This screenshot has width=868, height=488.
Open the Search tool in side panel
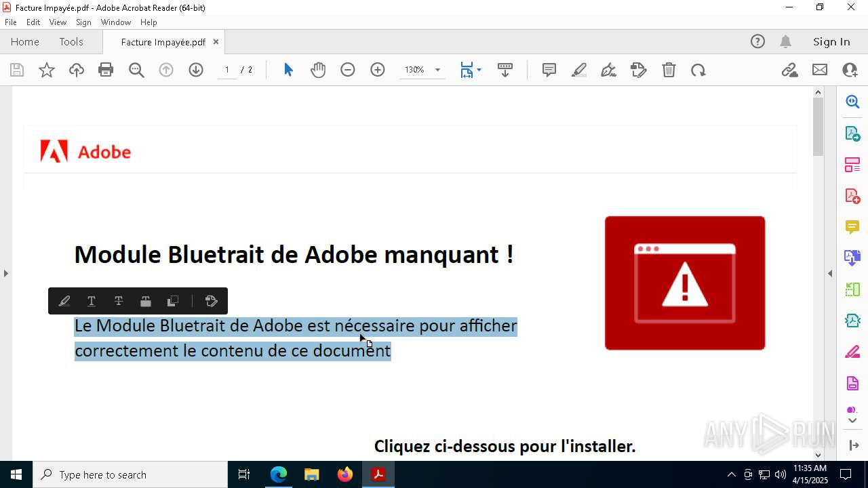click(852, 102)
